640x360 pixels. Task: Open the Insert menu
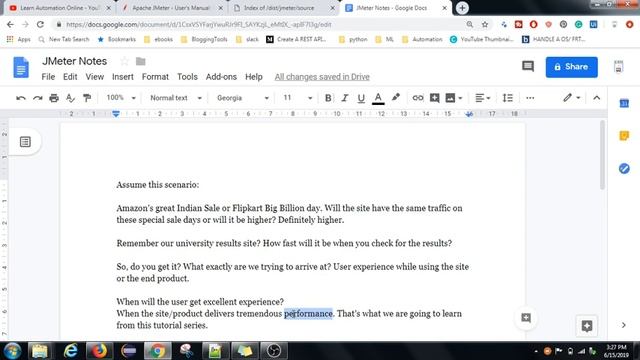point(122,77)
